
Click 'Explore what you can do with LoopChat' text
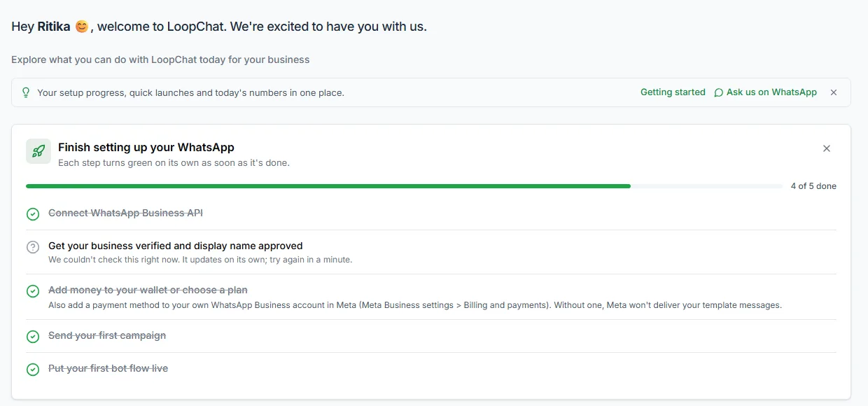pyautogui.click(x=160, y=59)
